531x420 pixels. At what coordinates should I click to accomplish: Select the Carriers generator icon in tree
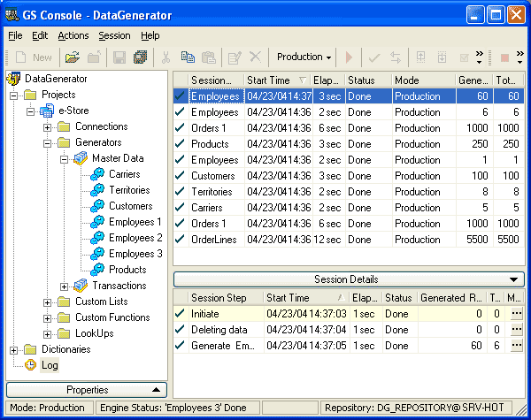[96, 174]
